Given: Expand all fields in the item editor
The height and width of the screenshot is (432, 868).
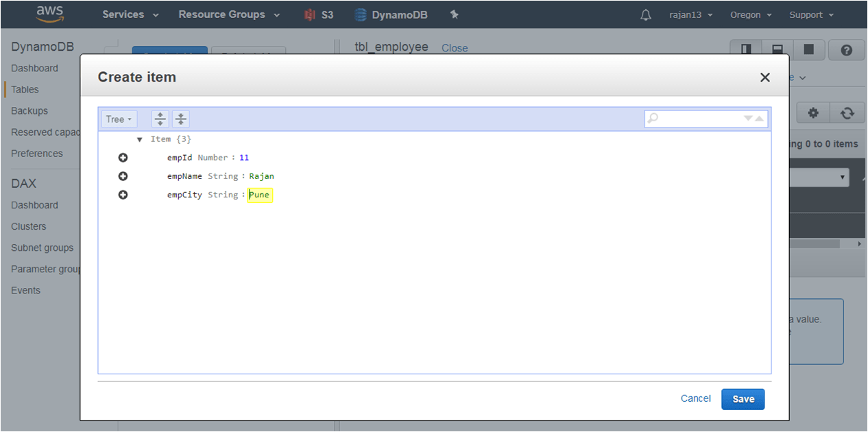Looking at the screenshot, I should pos(160,119).
